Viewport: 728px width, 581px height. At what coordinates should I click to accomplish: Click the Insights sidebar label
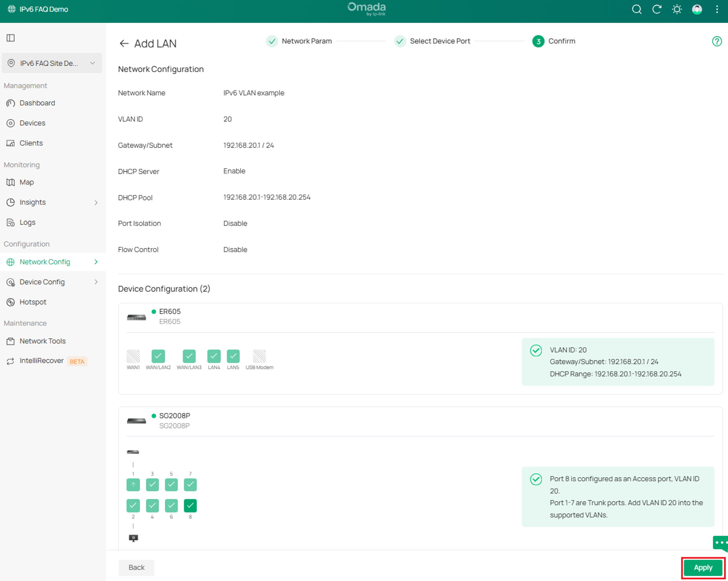point(32,202)
